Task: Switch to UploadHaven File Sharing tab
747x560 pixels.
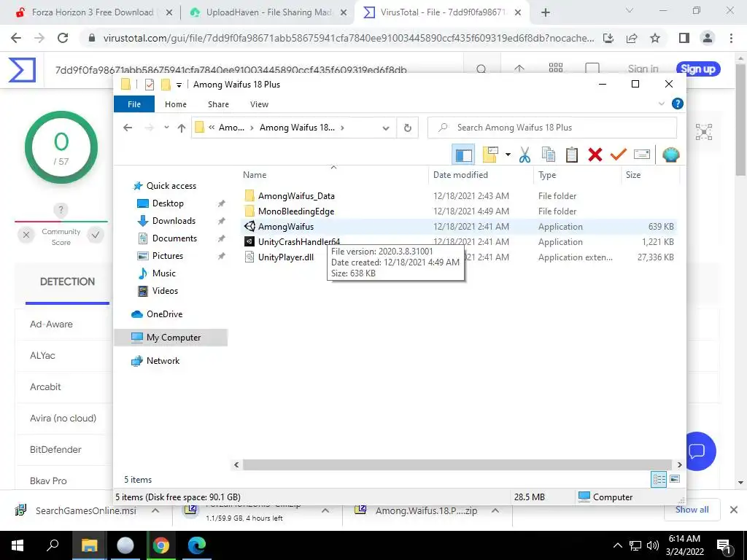Action: click(x=268, y=12)
